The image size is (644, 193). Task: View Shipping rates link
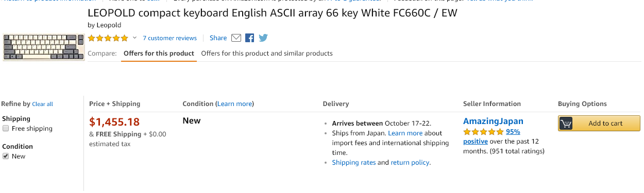click(x=353, y=163)
